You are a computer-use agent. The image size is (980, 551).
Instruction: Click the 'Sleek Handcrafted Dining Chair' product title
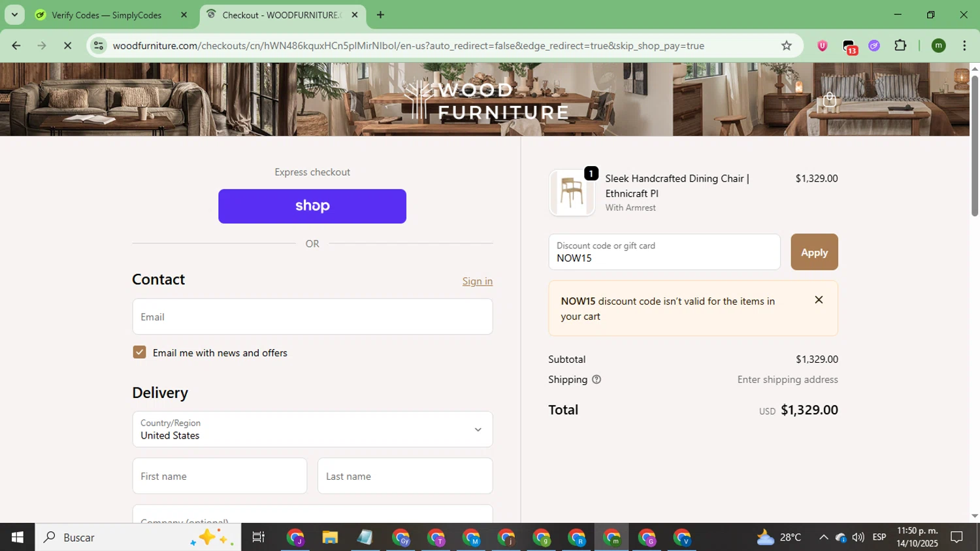click(x=677, y=186)
